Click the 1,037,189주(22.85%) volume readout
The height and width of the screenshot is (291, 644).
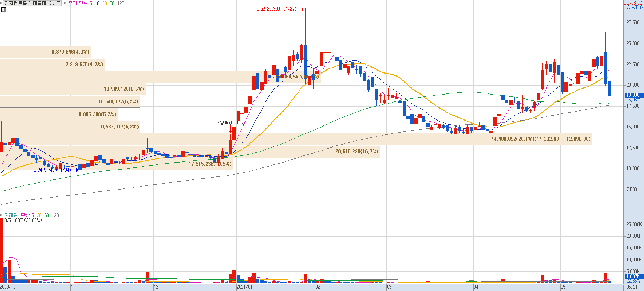click(x=21, y=220)
